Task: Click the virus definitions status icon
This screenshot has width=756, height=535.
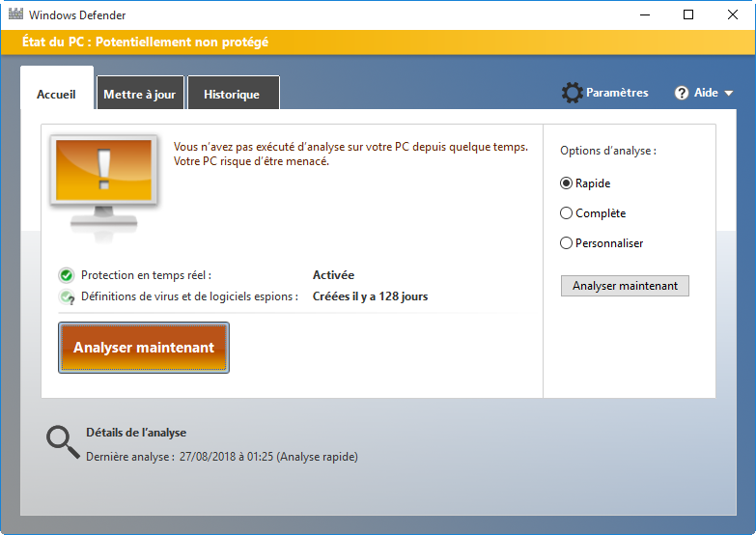Action: coord(67,297)
